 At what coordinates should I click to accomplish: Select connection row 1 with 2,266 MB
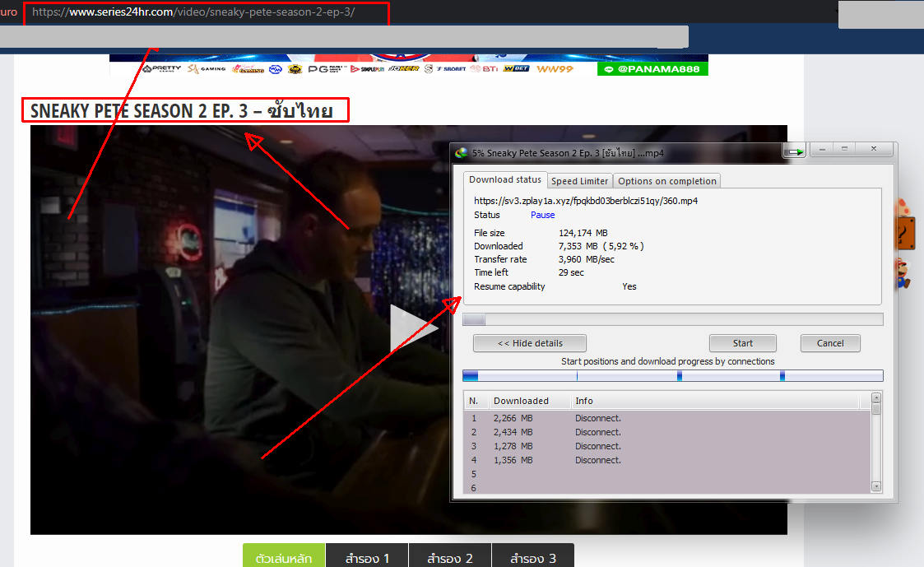coord(667,418)
